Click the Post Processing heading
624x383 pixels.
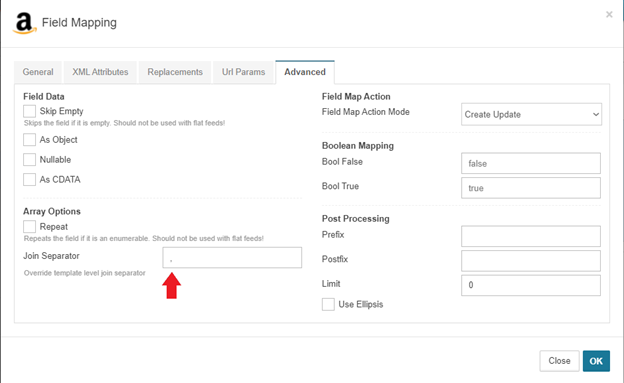356,219
